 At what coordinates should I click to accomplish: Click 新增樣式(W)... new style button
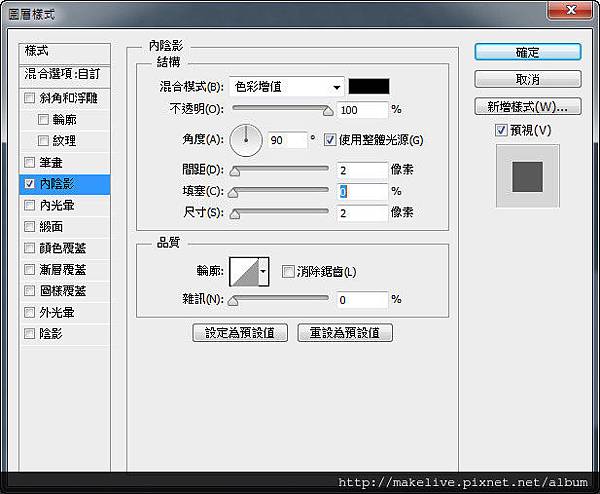(x=528, y=106)
